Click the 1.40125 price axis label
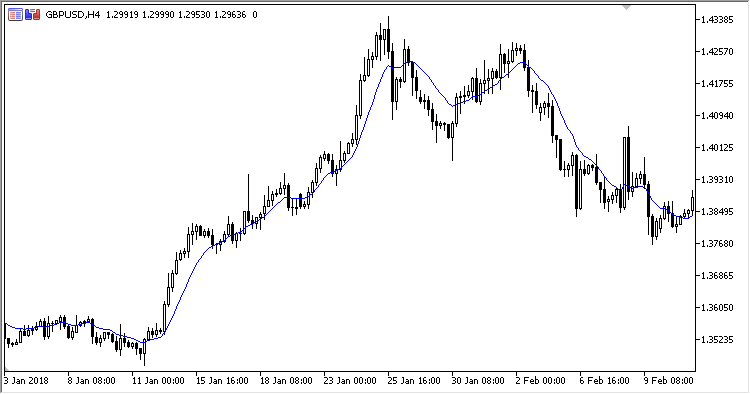Image resolution: width=750 pixels, height=394 pixels. 717,148
